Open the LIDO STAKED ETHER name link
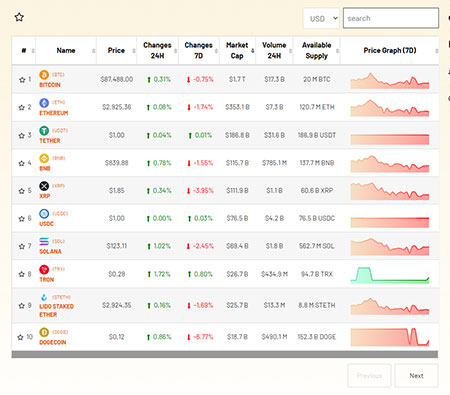The image size is (450, 395). point(56,310)
